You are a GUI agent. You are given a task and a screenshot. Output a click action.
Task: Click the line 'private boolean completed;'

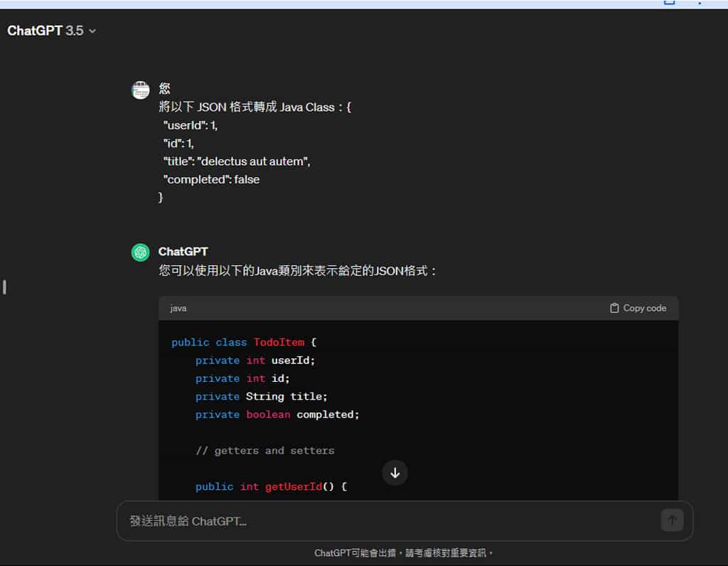[x=277, y=415]
